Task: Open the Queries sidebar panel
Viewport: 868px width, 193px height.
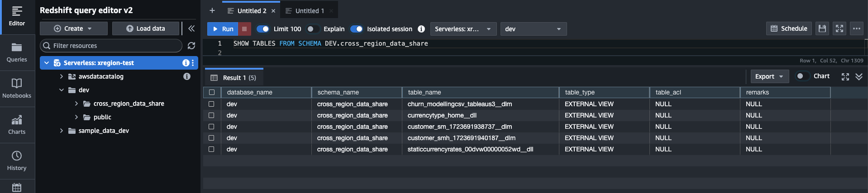Action: pyautogui.click(x=17, y=52)
